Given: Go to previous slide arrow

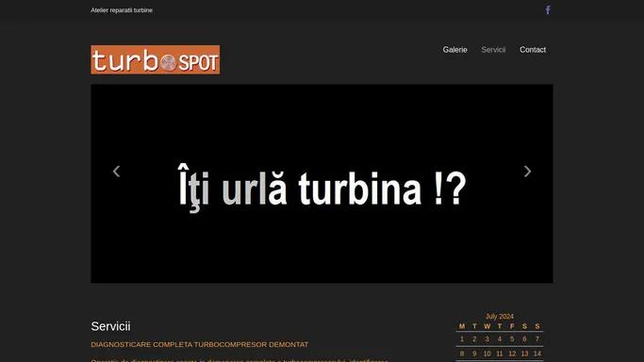Looking at the screenshot, I should [116, 172].
